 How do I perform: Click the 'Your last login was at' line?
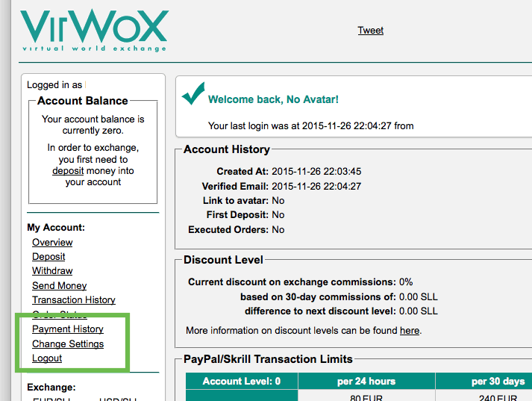[311, 125]
